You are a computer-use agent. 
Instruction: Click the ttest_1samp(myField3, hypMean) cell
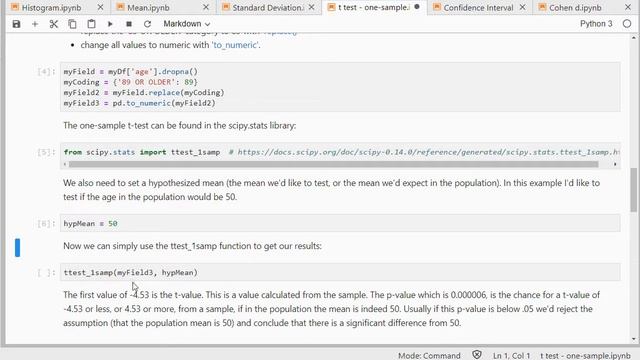click(340, 272)
